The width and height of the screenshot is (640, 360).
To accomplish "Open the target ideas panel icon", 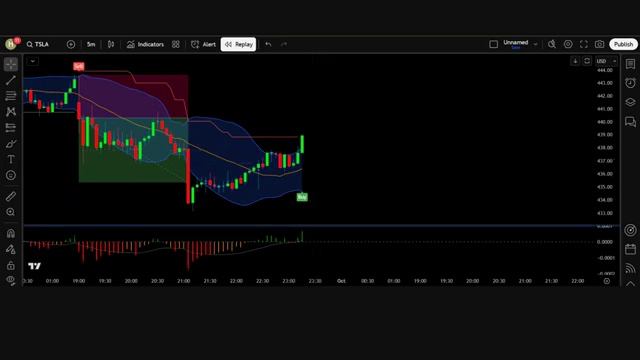I will (x=630, y=230).
